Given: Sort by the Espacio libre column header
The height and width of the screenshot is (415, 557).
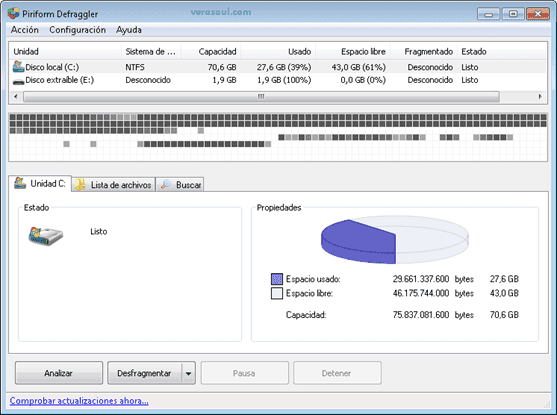Looking at the screenshot, I should [x=353, y=52].
